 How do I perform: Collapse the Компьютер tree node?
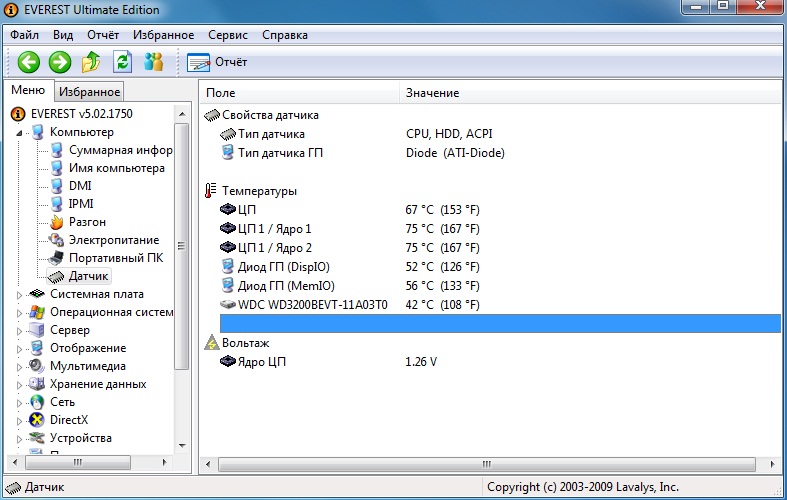click(x=19, y=133)
